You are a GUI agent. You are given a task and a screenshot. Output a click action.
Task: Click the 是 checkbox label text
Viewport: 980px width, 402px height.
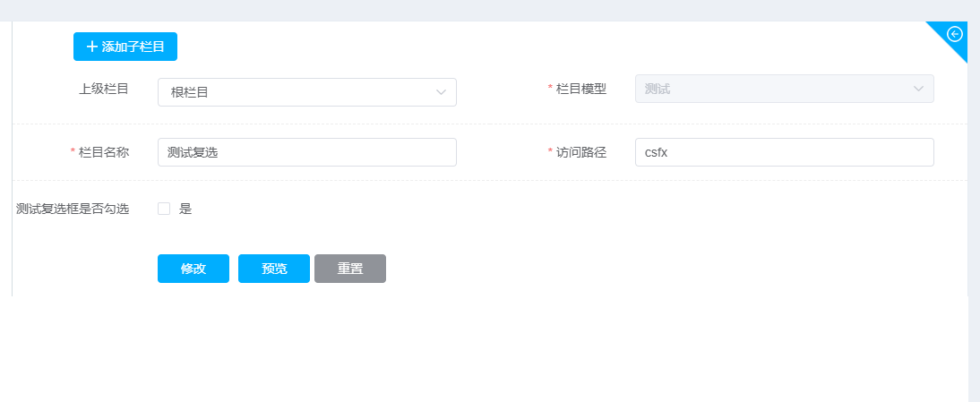(x=185, y=209)
